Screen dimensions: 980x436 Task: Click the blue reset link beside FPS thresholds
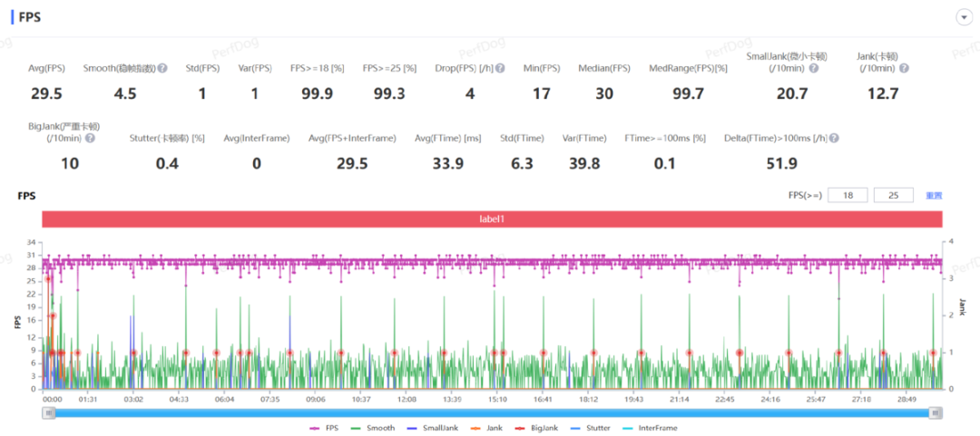pyautogui.click(x=934, y=196)
